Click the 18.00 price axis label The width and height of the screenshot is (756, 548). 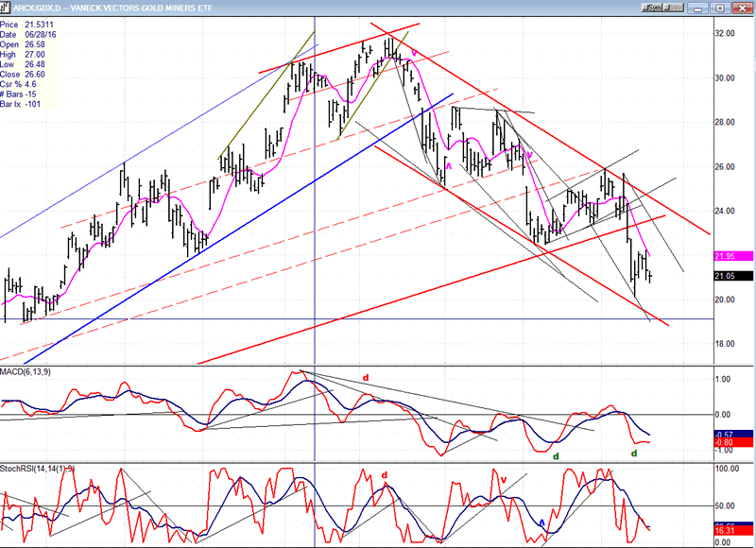click(x=725, y=344)
